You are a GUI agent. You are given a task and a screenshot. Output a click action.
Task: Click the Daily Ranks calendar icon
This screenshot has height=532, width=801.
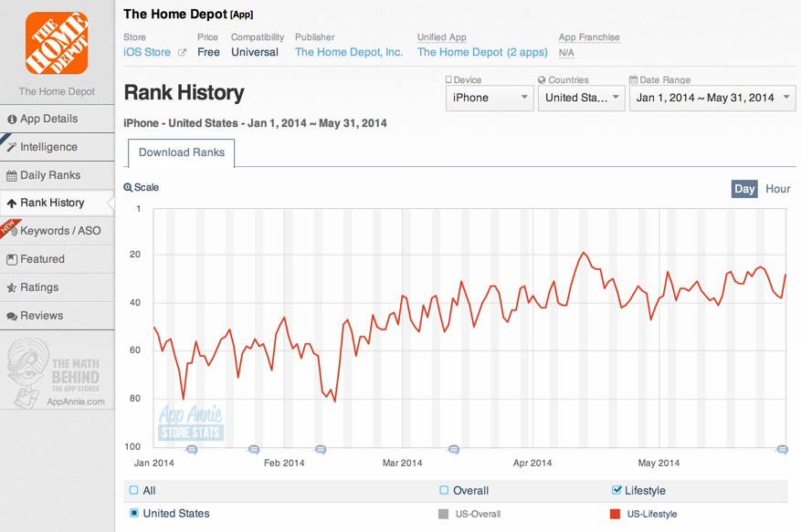(12, 176)
